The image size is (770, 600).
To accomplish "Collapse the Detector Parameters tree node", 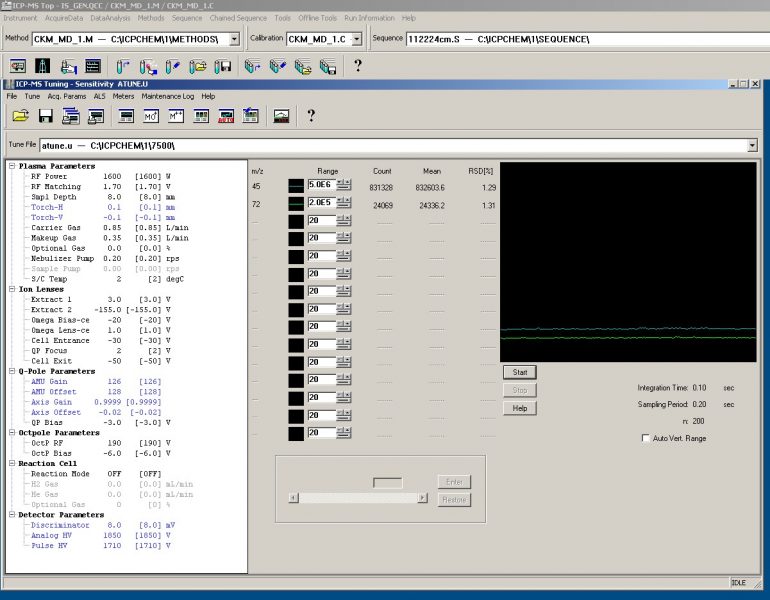I will click(x=12, y=515).
